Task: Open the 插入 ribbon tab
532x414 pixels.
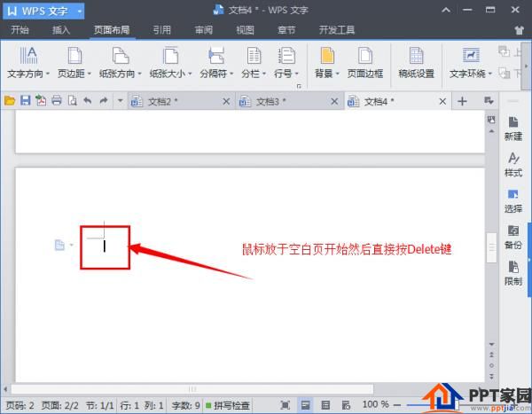Action: click(x=61, y=30)
